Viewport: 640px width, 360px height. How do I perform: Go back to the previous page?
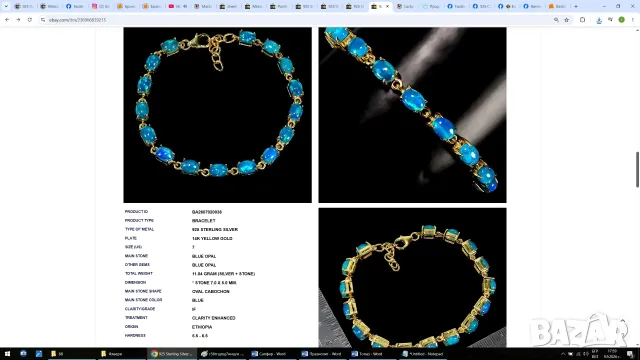click(7, 20)
